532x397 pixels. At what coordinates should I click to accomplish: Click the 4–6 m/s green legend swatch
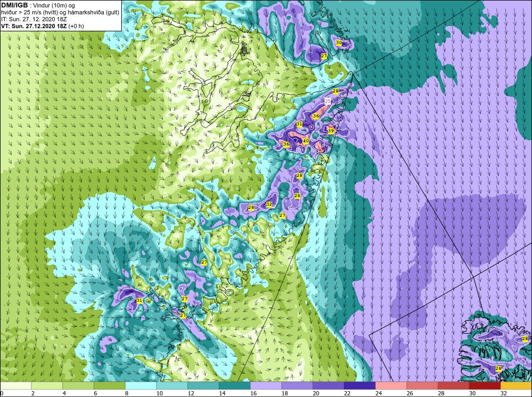click(x=78, y=385)
